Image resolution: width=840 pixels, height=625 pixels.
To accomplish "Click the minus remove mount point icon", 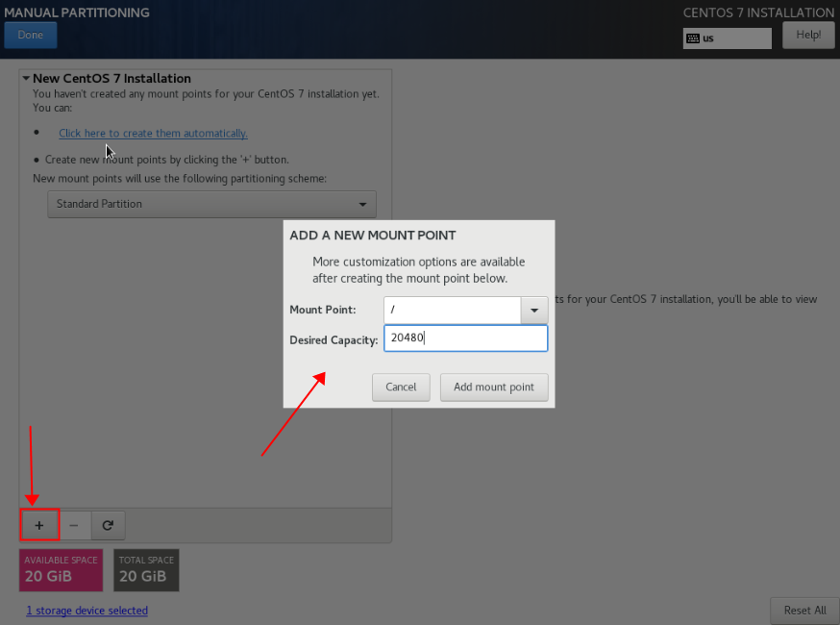I will click(x=74, y=525).
